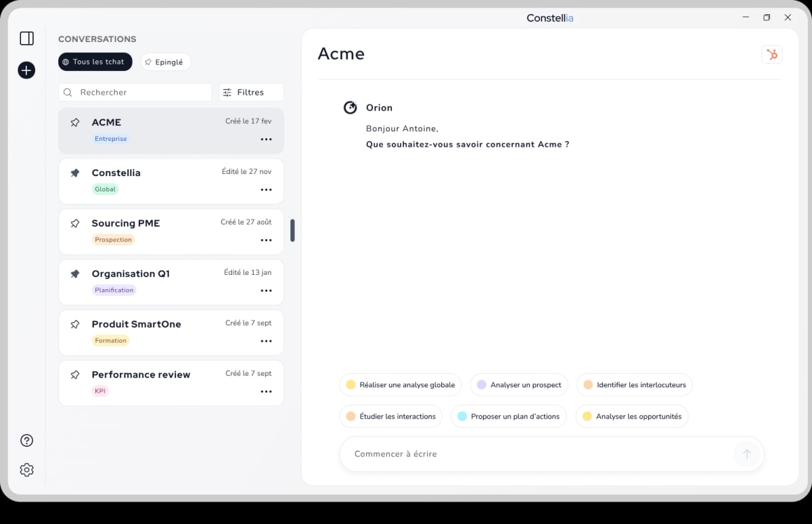Open more options for Sourcing PME

(266, 240)
